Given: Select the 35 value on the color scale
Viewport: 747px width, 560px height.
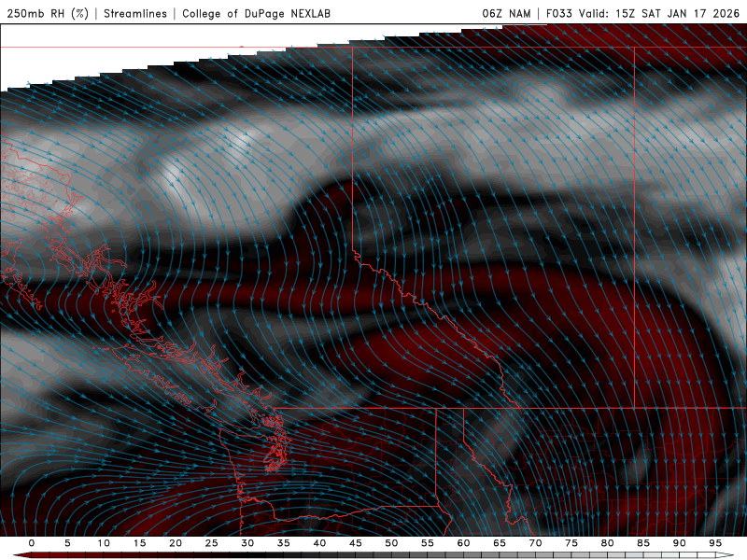Looking at the screenshot, I should tap(284, 543).
